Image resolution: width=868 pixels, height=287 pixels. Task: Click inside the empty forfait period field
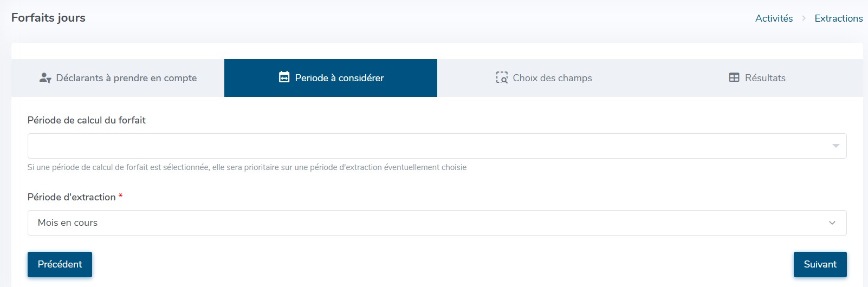pyautogui.click(x=423, y=146)
